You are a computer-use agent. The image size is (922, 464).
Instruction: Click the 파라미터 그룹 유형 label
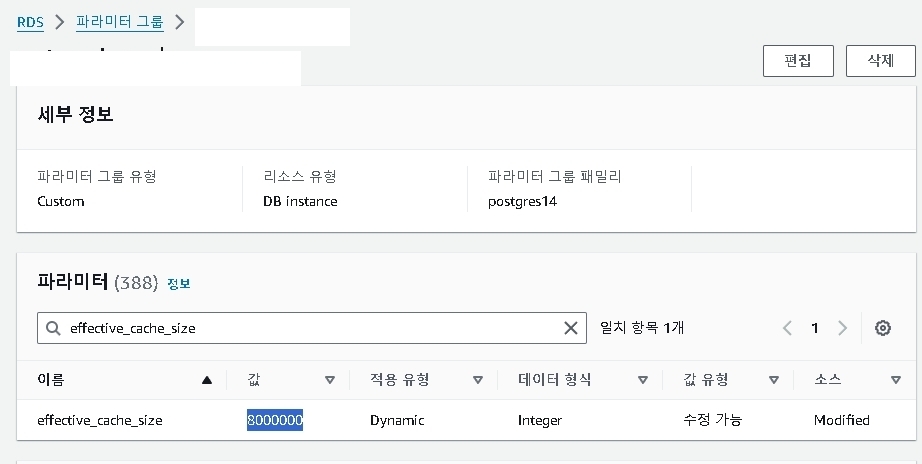point(96,176)
